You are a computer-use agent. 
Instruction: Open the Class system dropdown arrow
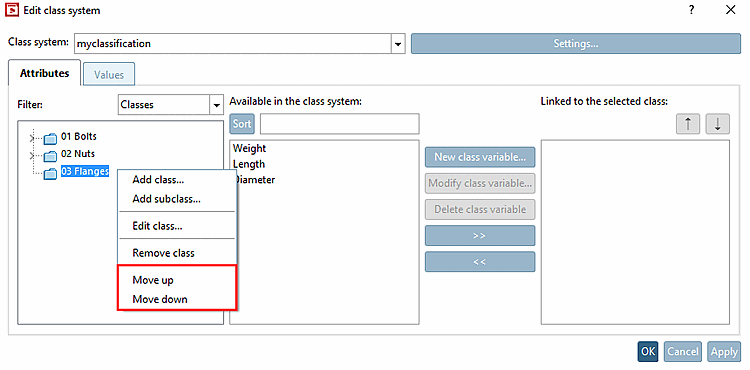tap(397, 44)
